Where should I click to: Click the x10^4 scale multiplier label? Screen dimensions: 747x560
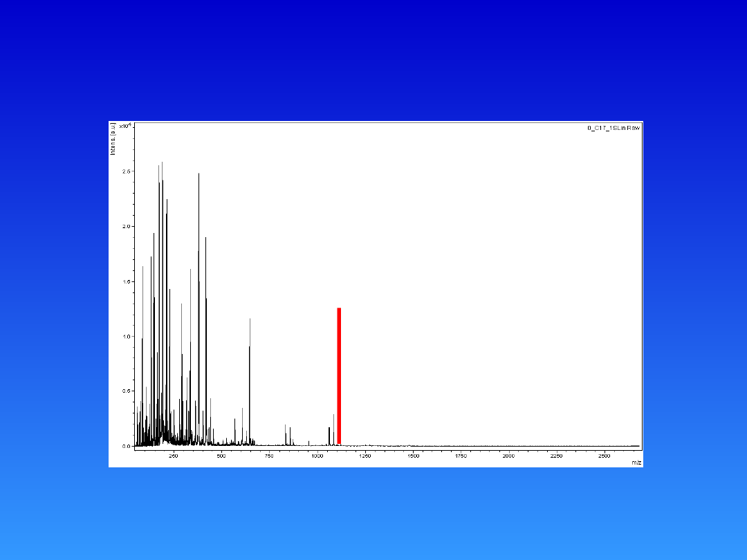click(x=125, y=127)
